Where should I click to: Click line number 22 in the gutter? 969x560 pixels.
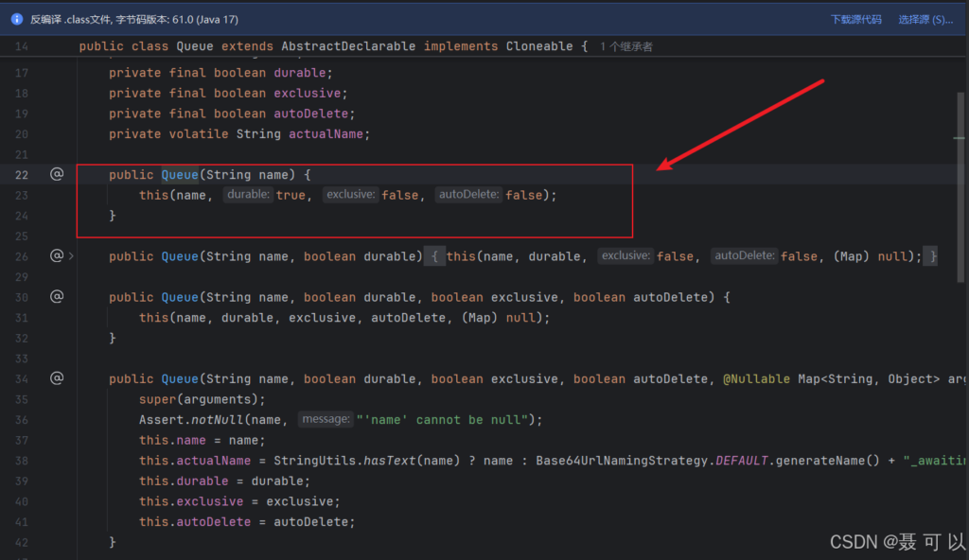[22, 175]
